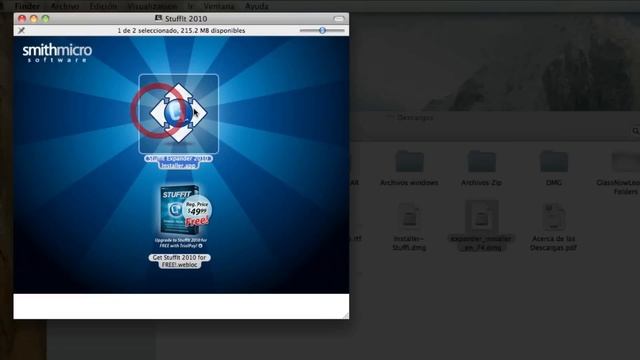Viewport: 640px width, 360px height.
Task: Click the customize tools icon in status bar
Action: point(21,30)
